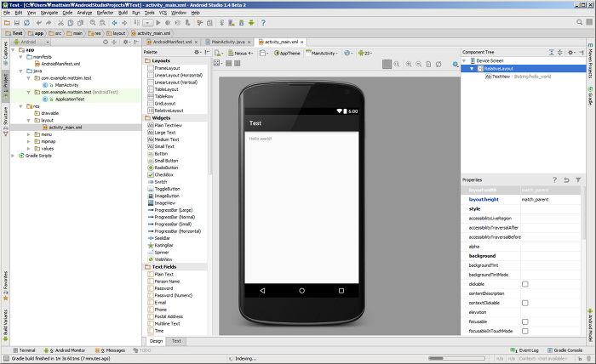
Task: Switch to the MainActivity.java tab
Action: coord(228,43)
